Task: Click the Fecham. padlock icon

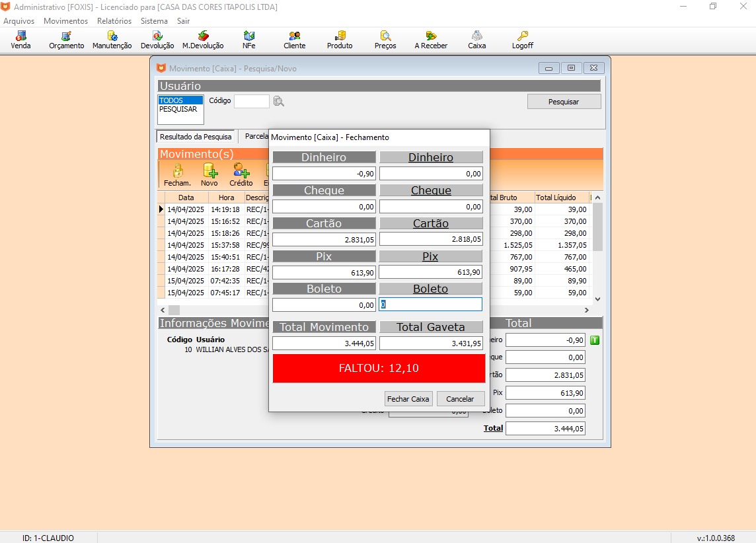Action: pyautogui.click(x=177, y=171)
